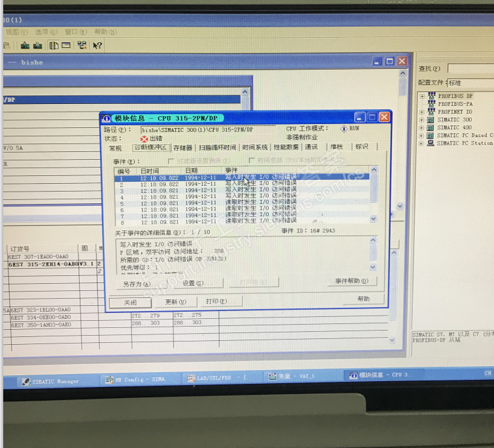Open the 帮助 menu in menu bar

coord(105,32)
